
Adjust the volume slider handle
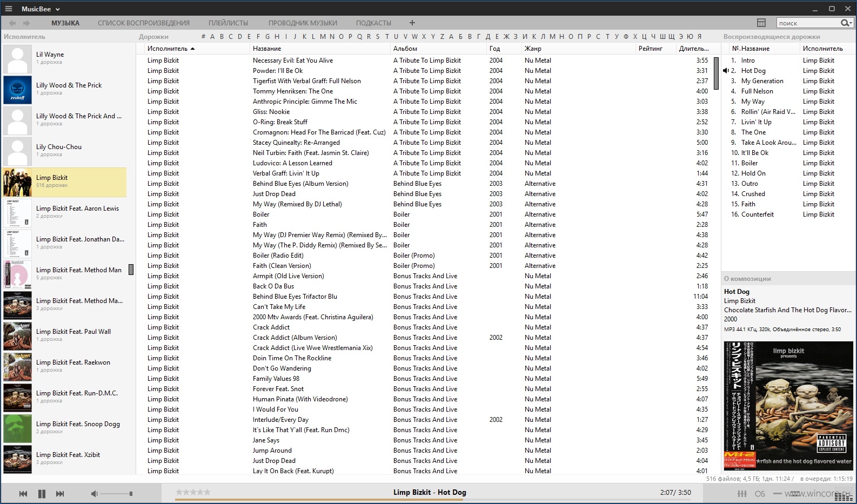point(131,494)
